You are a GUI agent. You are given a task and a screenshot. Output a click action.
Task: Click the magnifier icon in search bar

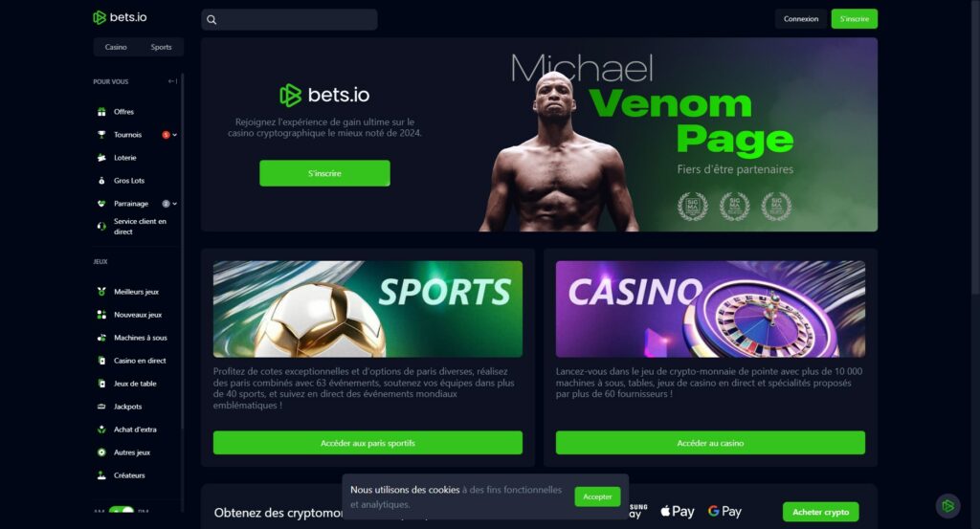(x=212, y=19)
